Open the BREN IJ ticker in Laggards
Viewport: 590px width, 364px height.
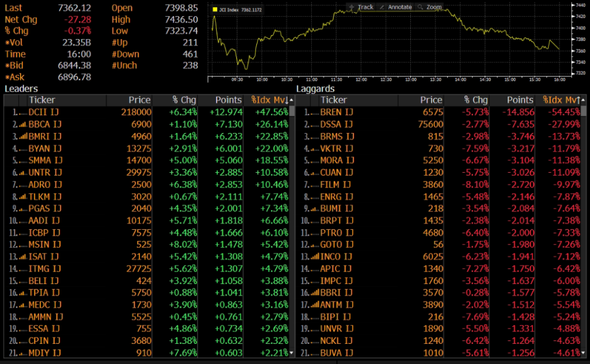[x=336, y=112]
